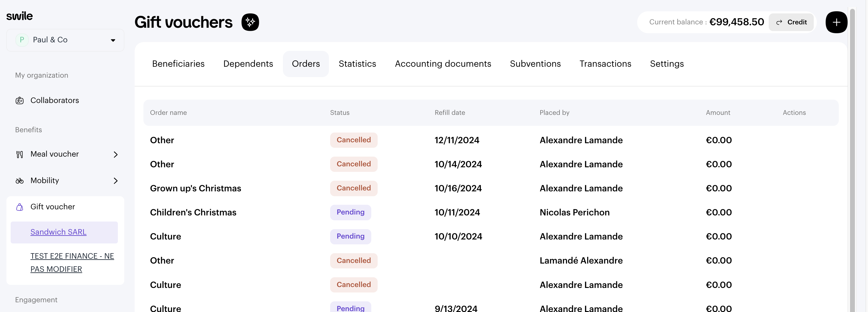Click the Mobility bicycle icon
Screen dimensions: 868x312
click(19, 181)
